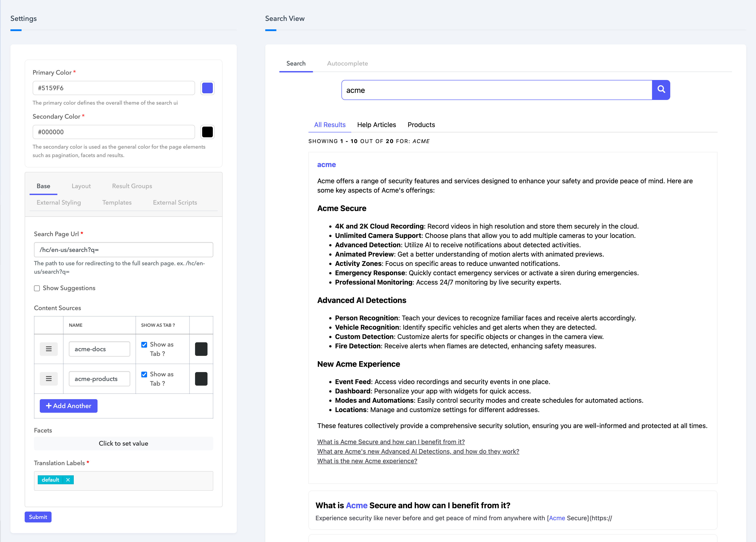Enable the Show Suggestions checkbox

pyautogui.click(x=37, y=288)
